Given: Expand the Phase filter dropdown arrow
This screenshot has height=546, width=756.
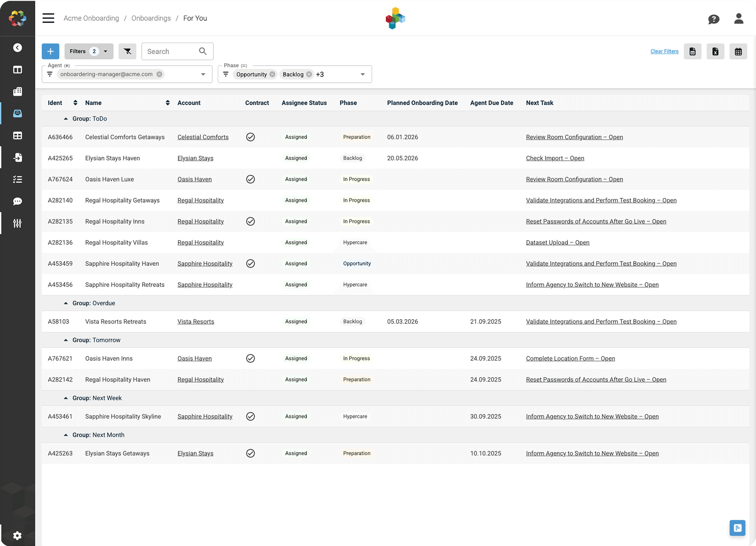Looking at the screenshot, I should 362,74.
